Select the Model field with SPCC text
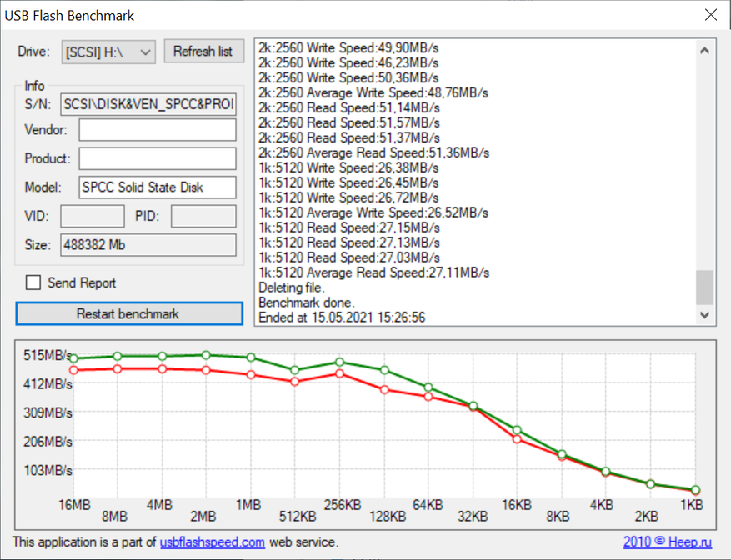 [158, 187]
